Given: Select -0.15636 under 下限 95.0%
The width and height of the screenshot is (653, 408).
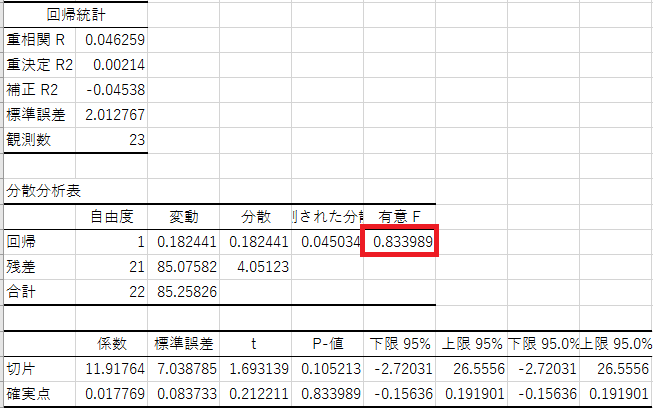Looking at the screenshot, I should 543,393.
